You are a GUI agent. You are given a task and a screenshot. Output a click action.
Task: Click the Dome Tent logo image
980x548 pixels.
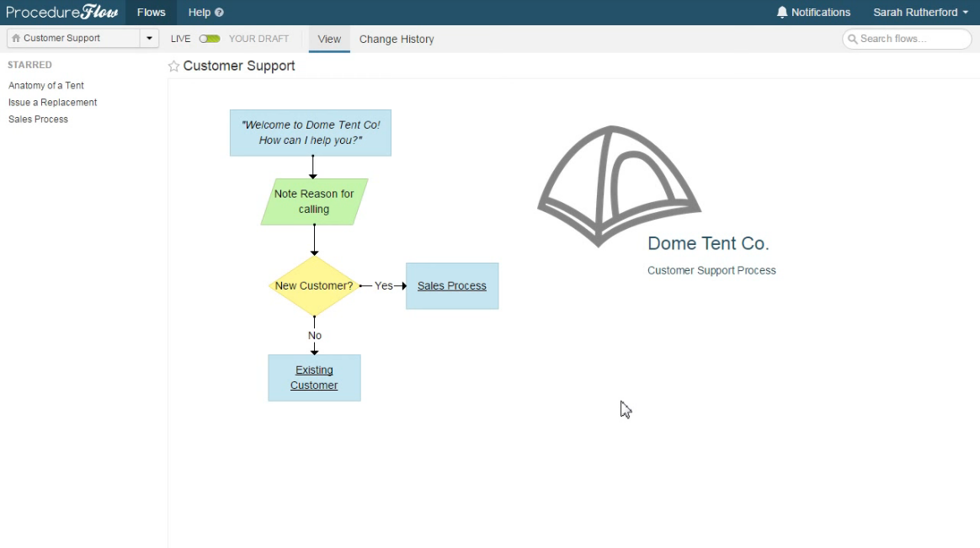(x=619, y=186)
